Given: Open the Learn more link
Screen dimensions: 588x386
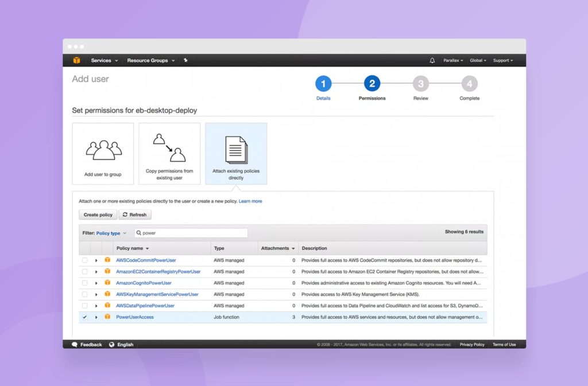Looking at the screenshot, I should (250, 201).
